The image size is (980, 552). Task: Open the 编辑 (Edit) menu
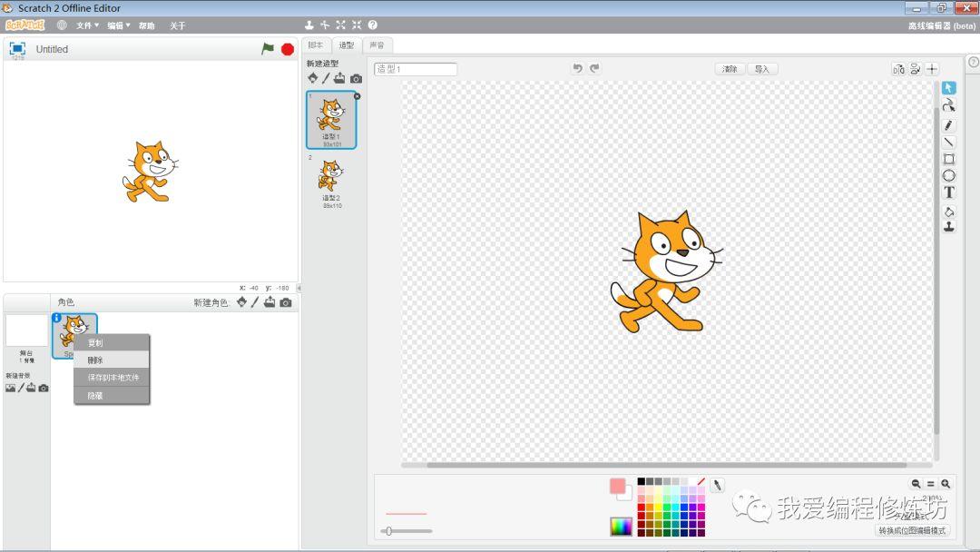[x=118, y=25]
